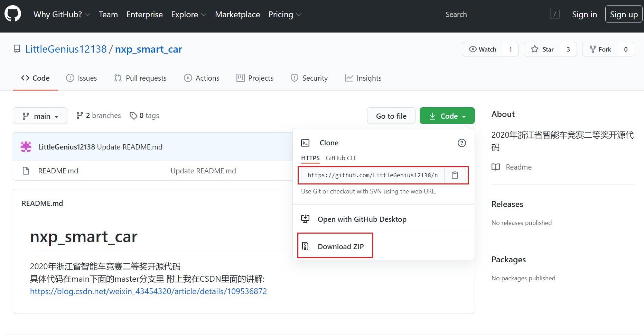View the 2 branches list
This screenshot has height=335, width=644.
[x=99, y=115]
